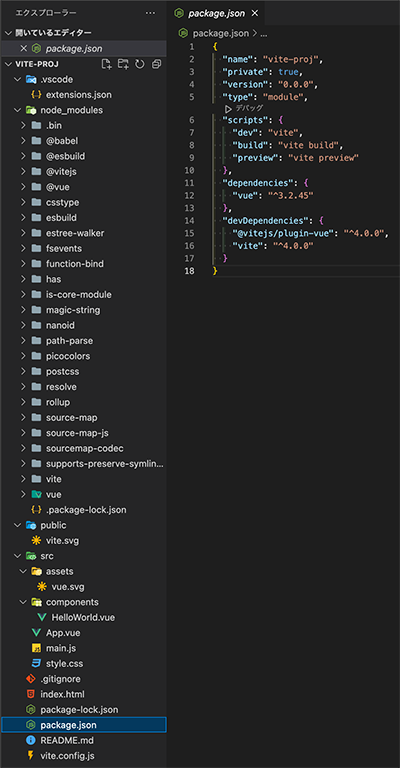Image resolution: width=400 pixels, height=768 pixels.
Task: Click the debug play icon above scripts
Action: [x=228, y=109]
